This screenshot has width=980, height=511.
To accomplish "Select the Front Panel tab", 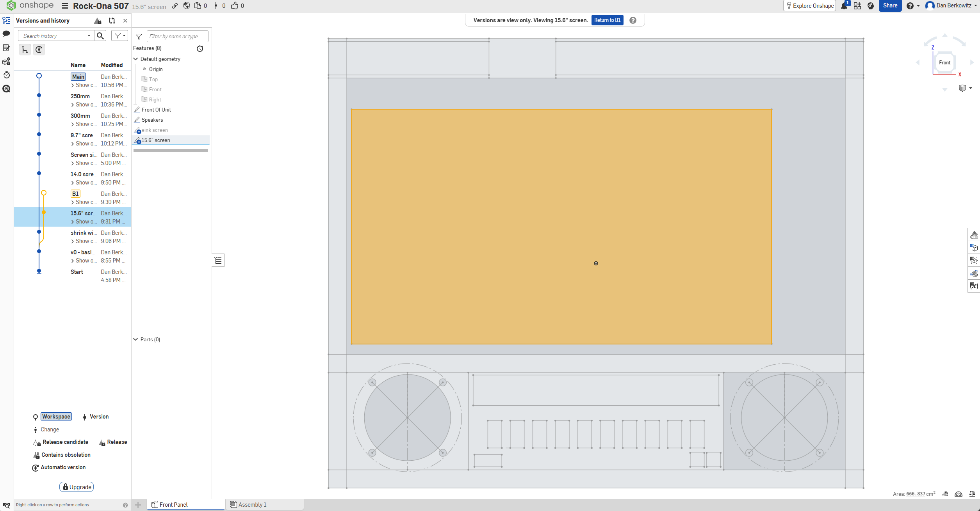I will 173,505.
